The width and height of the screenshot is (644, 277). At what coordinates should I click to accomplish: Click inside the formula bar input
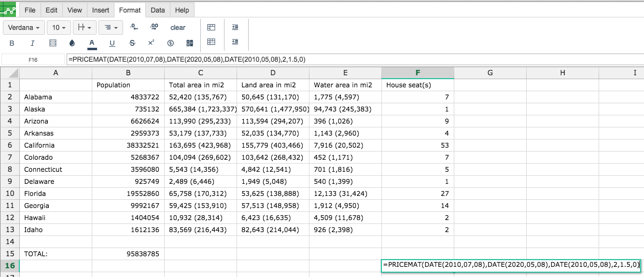(x=355, y=59)
